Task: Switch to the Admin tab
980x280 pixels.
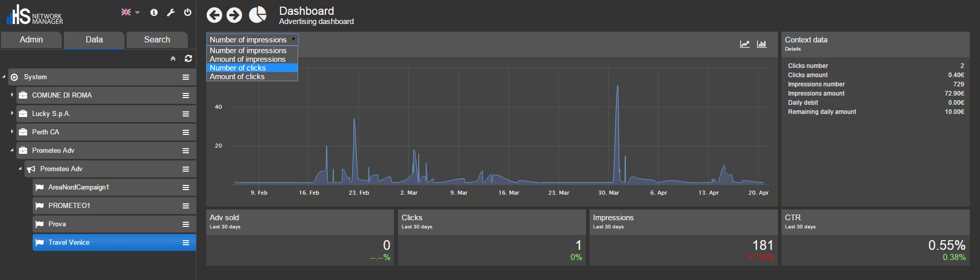Action: (31, 40)
